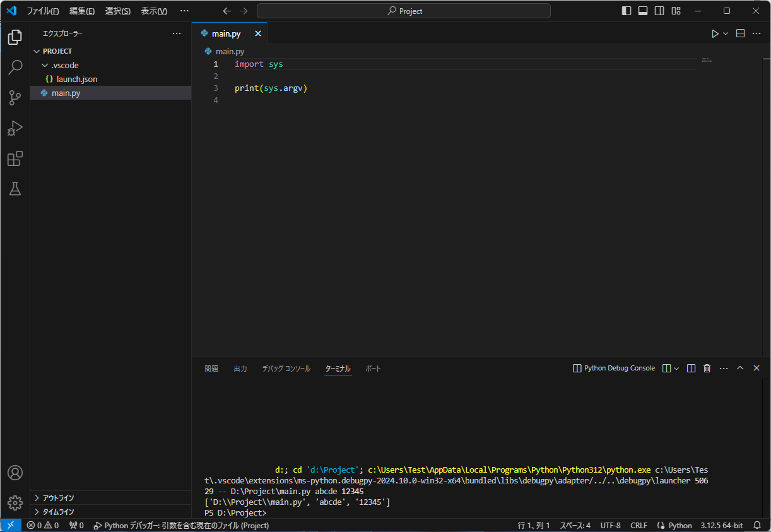Open the 編集 menu
This screenshot has height=532, width=771.
pos(82,11)
